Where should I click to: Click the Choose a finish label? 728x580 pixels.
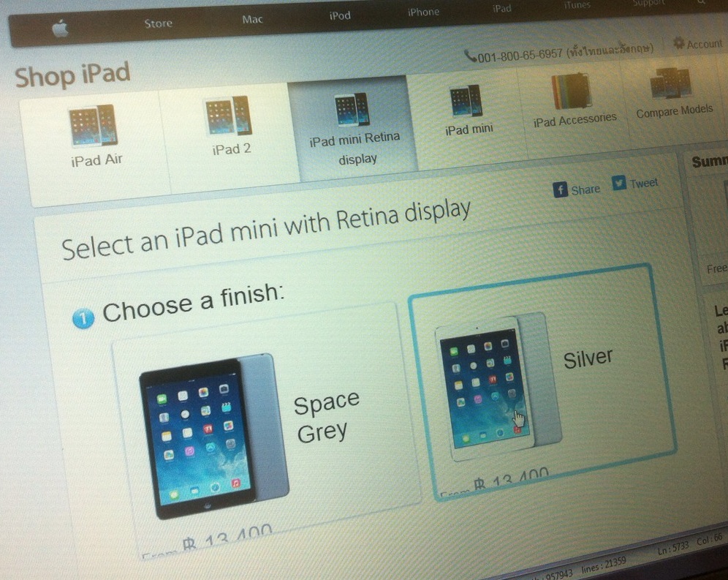pos(193,303)
